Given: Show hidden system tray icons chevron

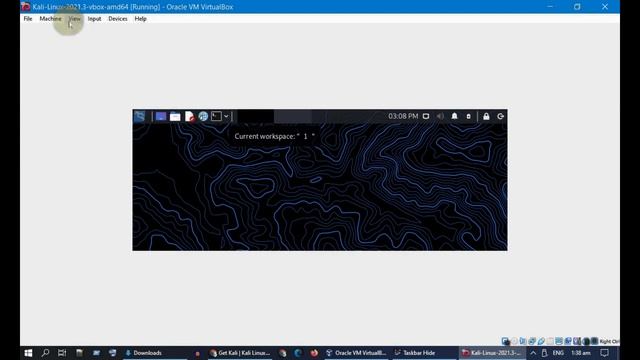Looking at the screenshot, I should pos(533,353).
